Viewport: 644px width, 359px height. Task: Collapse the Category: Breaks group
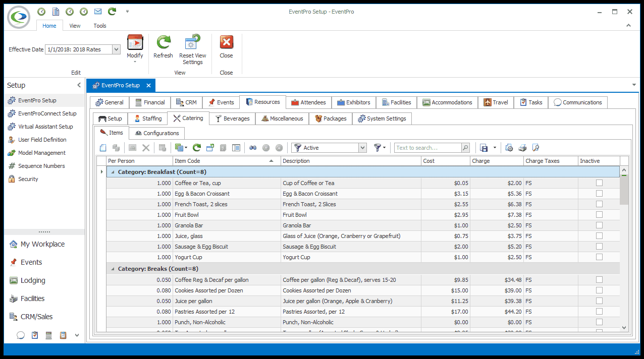tap(113, 269)
